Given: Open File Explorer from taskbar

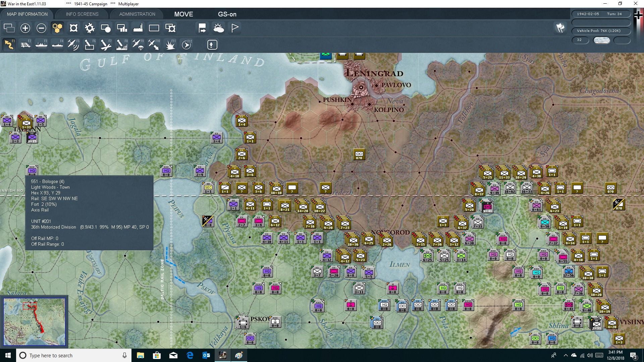Looking at the screenshot, I should (x=140, y=355).
